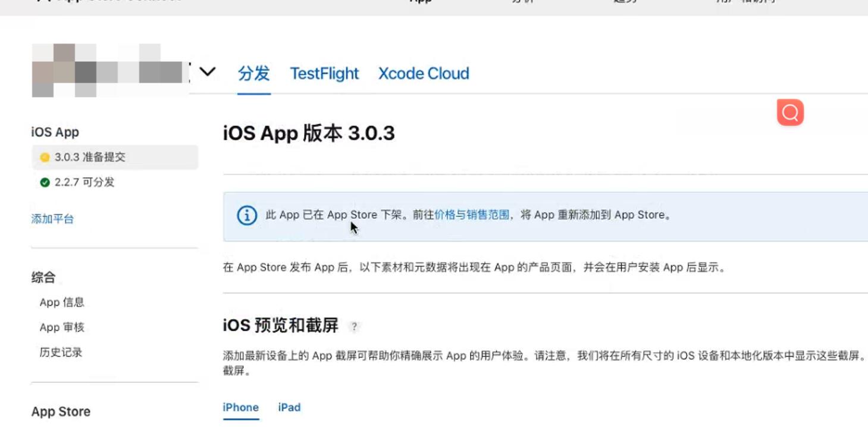
Task: Click the 添加平台 link
Action: point(52,219)
